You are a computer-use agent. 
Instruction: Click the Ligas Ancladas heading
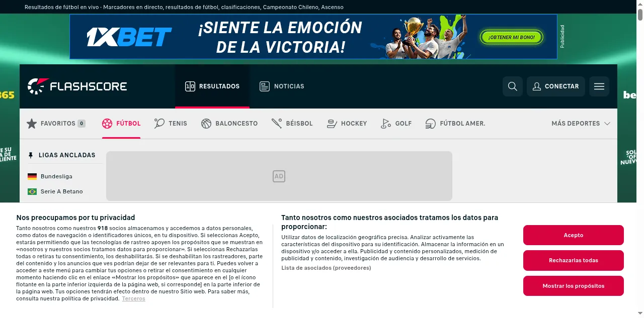(67, 155)
